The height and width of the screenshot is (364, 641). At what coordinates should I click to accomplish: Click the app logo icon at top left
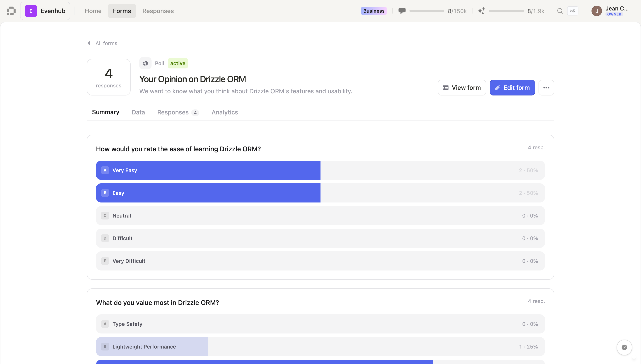point(11,11)
